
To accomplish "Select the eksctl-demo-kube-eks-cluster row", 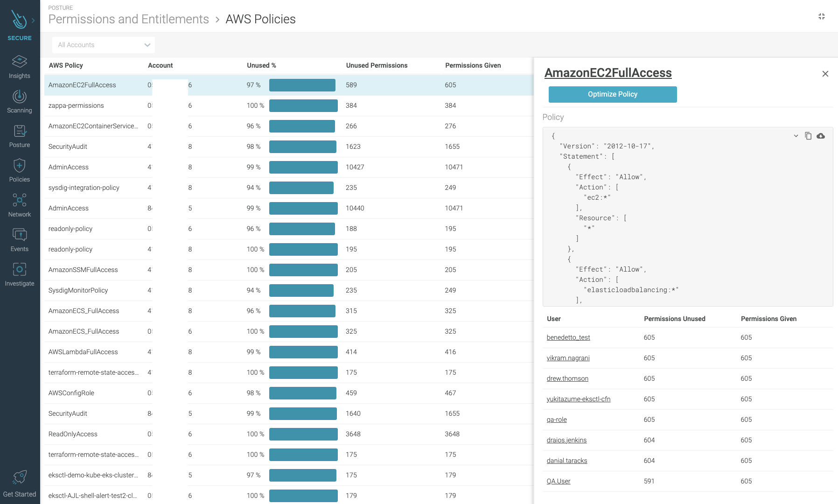I will pos(289,475).
